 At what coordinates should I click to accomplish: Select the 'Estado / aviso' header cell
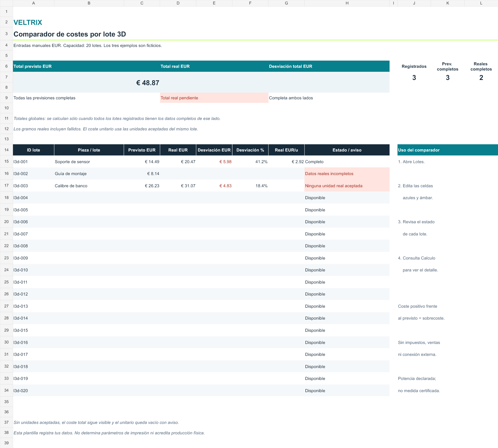click(347, 150)
